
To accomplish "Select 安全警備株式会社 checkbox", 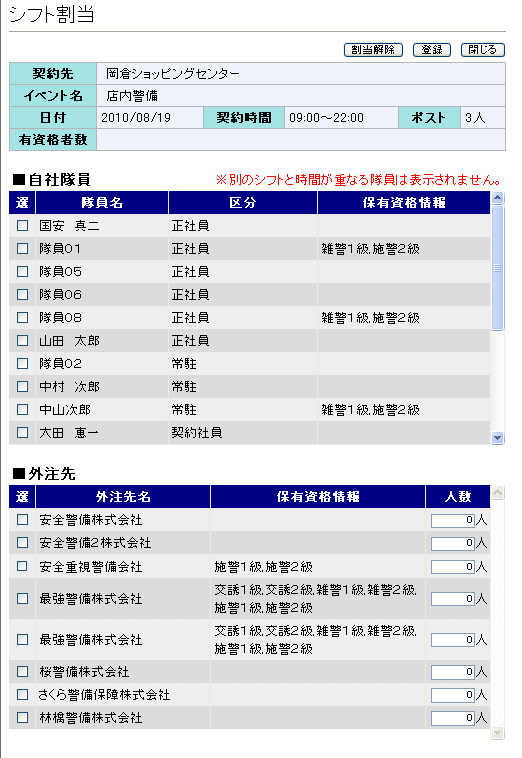I will point(22,520).
